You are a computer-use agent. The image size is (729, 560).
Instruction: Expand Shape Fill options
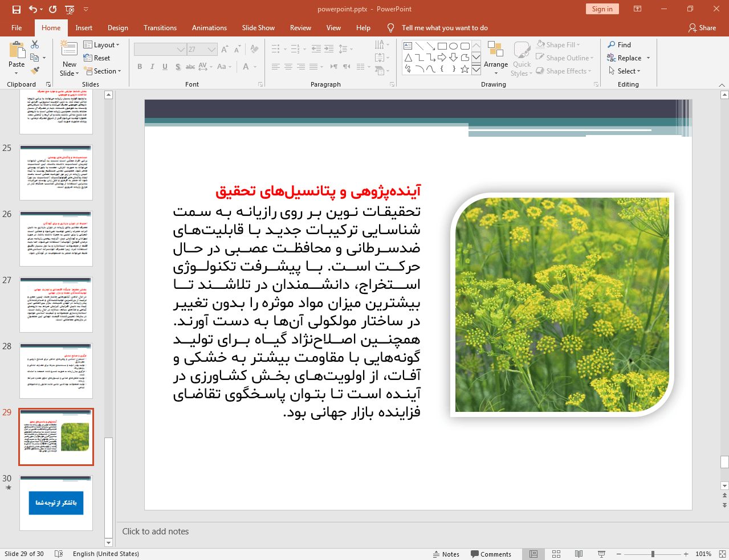(558, 44)
